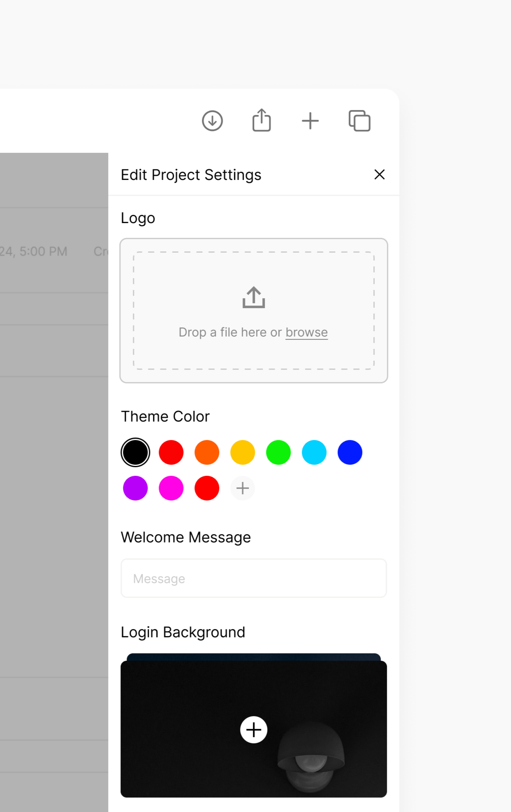This screenshot has width=511, height=812.
Task: Select the purple theme color
Action: (x=135, y=488)
